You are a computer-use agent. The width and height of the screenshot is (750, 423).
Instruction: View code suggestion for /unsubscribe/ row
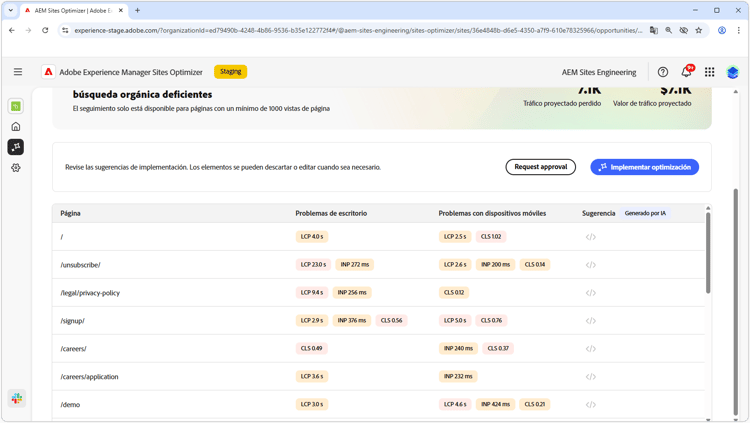click(590, 265)
